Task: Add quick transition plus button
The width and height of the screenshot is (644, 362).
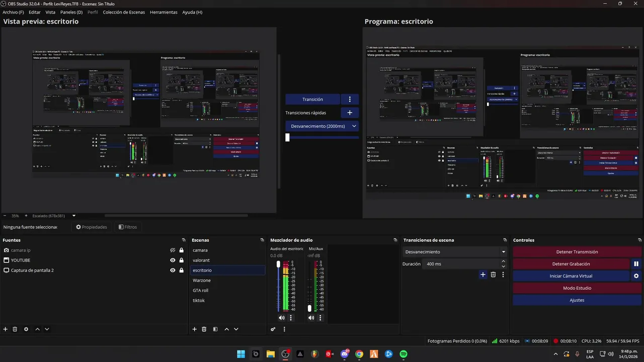Action: tap(350, 113)
